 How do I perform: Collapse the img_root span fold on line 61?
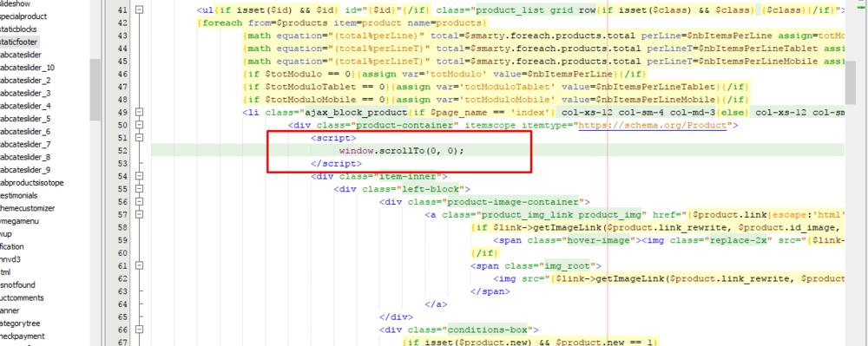point(140,266)
